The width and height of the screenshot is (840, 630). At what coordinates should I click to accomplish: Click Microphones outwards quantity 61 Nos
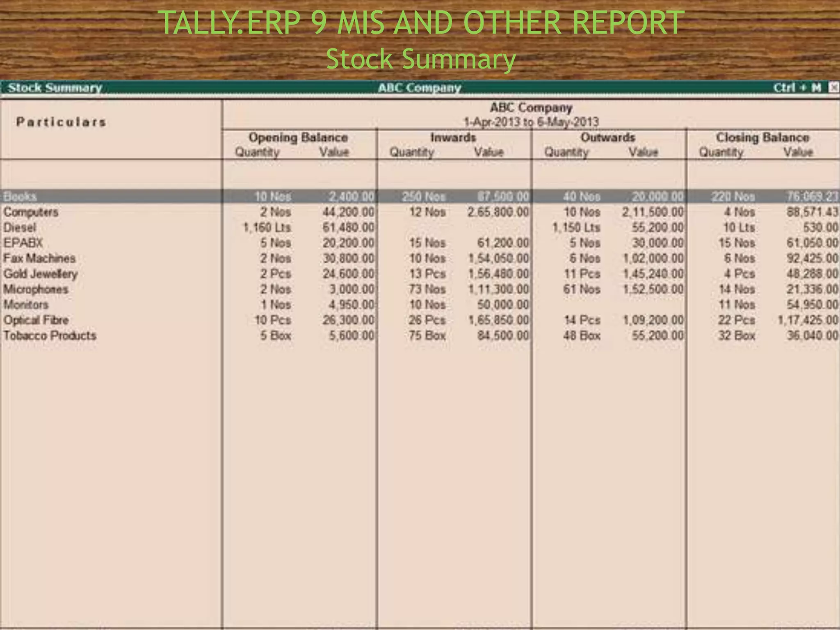(582, 289)
